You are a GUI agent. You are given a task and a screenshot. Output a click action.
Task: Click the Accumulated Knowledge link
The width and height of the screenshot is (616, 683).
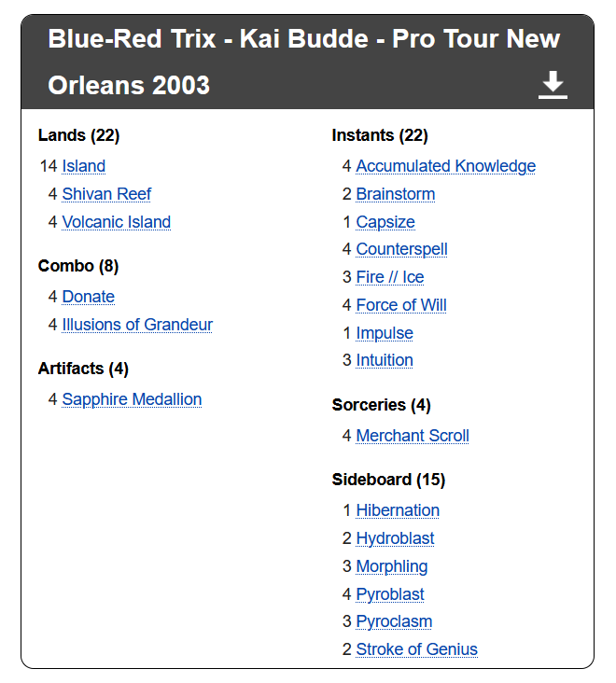(x=445, y=166)
